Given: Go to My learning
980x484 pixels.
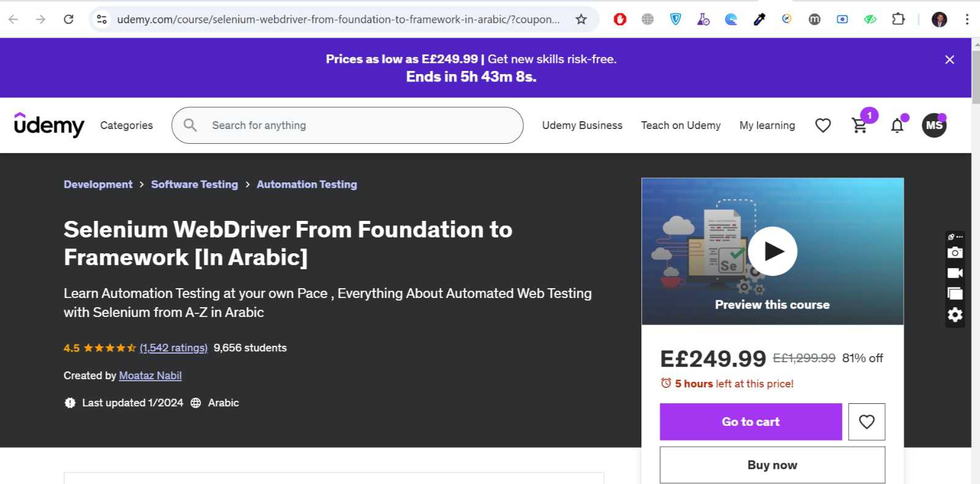Looking at the screenshot, I should [767, 125].
